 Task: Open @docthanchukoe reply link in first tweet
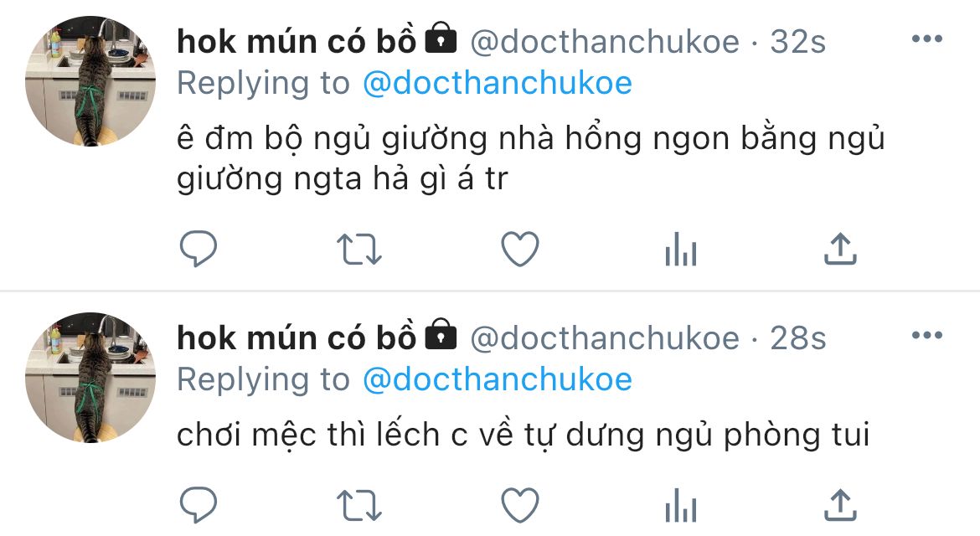498,83
